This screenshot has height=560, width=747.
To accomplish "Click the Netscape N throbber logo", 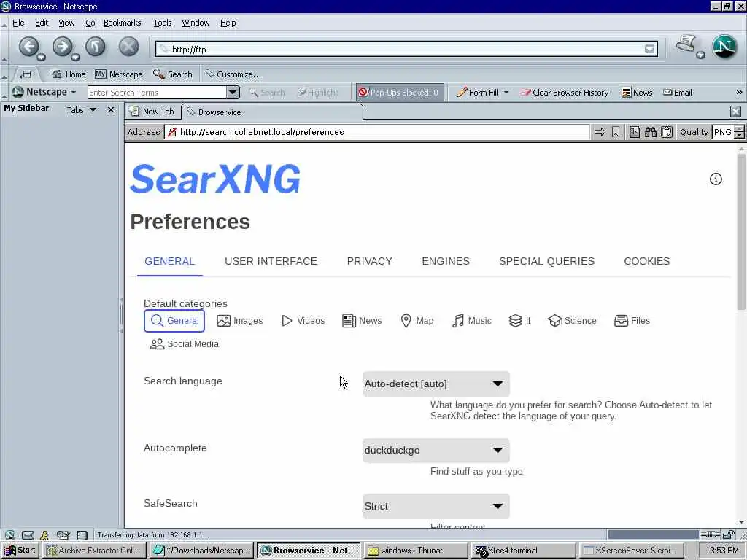I will coord(724,47).
